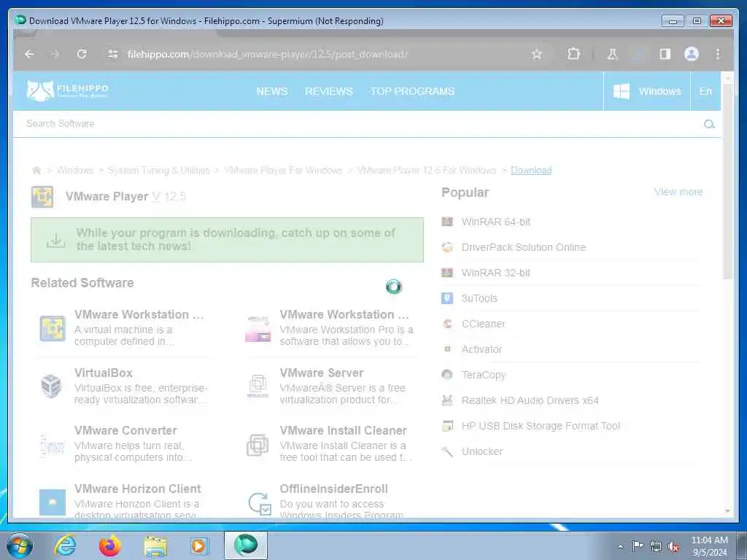The width and height of the screenshot is (747, 560).
Task: Open the TOP PROGRAMS menu item
Action: 413,91
